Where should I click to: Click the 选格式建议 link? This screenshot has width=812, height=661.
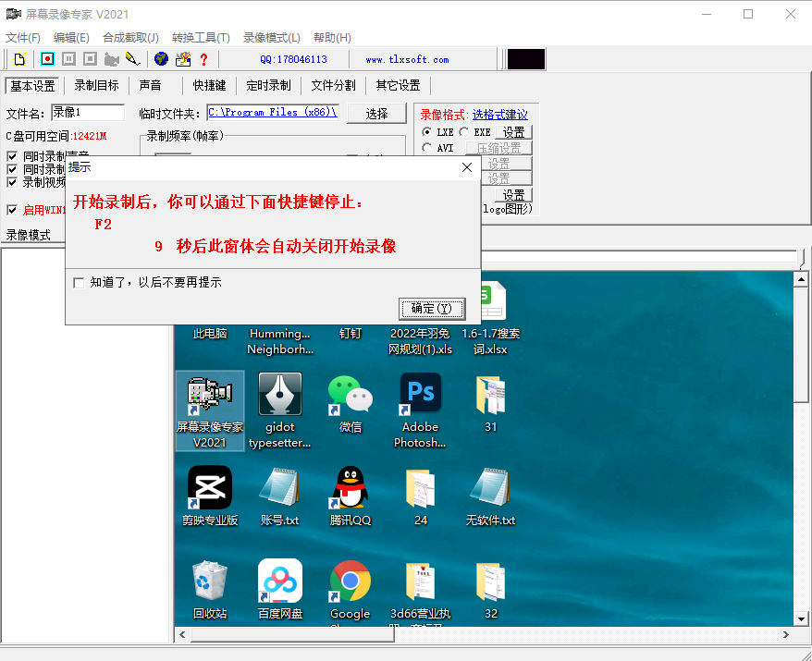(499, 115)
